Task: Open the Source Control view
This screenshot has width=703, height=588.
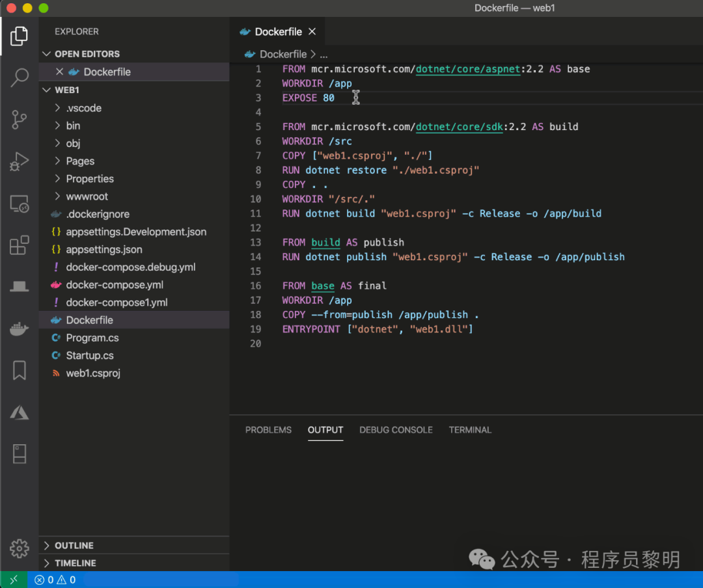Action: tap(19, 119)
